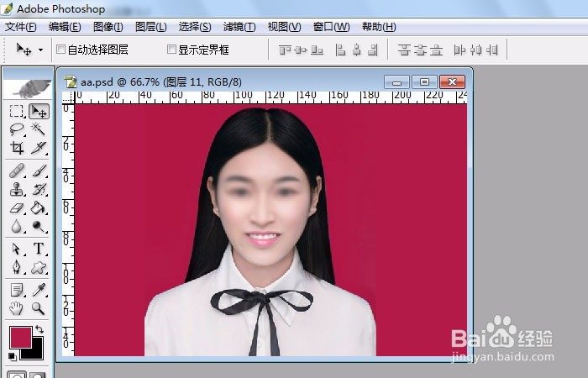Image resolution: width=588 pixels, height=378 pixels.
Task: Select the Type tool
Action: tap(39, 249)
